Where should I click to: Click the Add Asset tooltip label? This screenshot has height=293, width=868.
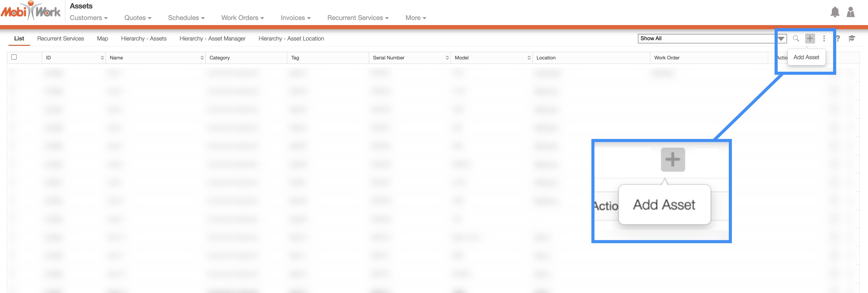(806, 57)
